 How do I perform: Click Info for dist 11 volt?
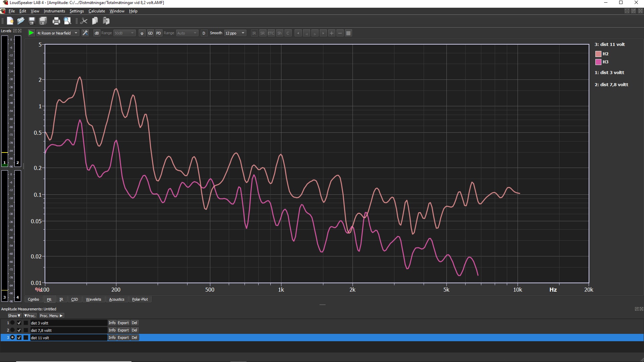[x=112, y=338]
